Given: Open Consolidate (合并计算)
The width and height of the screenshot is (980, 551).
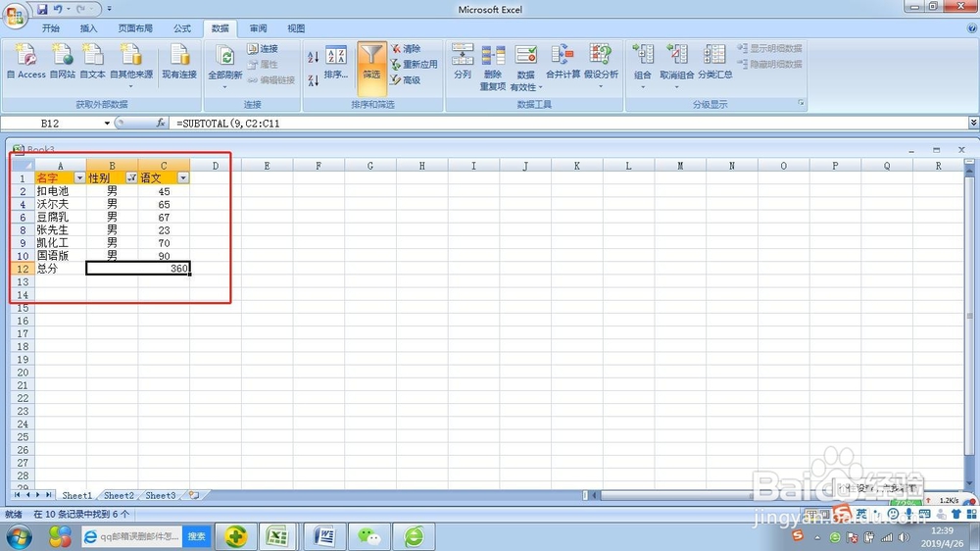Looking at the screenshot, I should [x=563, y=62].
